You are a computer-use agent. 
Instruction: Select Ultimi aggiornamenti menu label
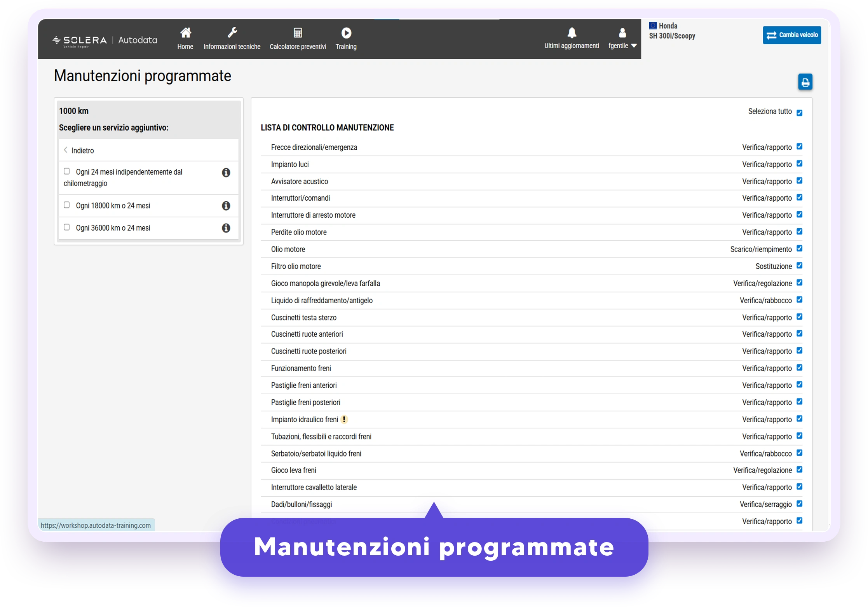[x=572, y=46]
